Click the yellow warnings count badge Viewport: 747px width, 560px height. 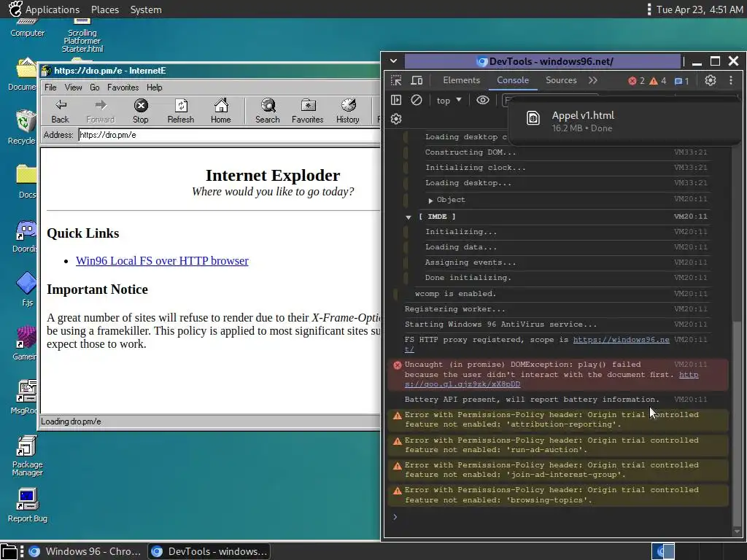click(x=658, y=80)
